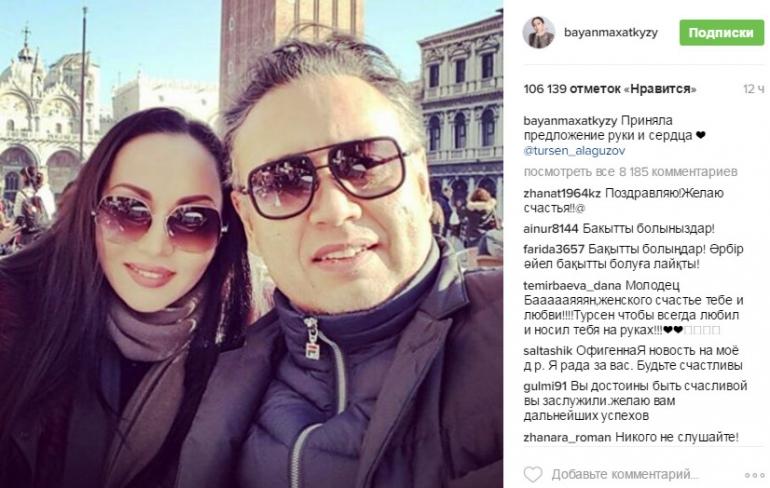Screen dimensions: 770x488
Task: Open the @tursen_alaguzov mention link
Action: coord(574,151)
